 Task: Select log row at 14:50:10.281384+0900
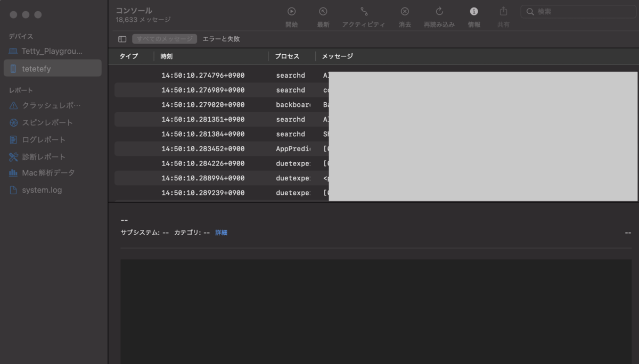(x=376, y=134)
